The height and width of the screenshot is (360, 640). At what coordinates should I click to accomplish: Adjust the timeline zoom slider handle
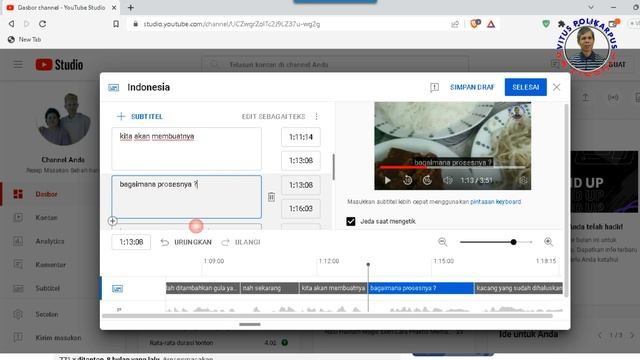pos(513,242)
